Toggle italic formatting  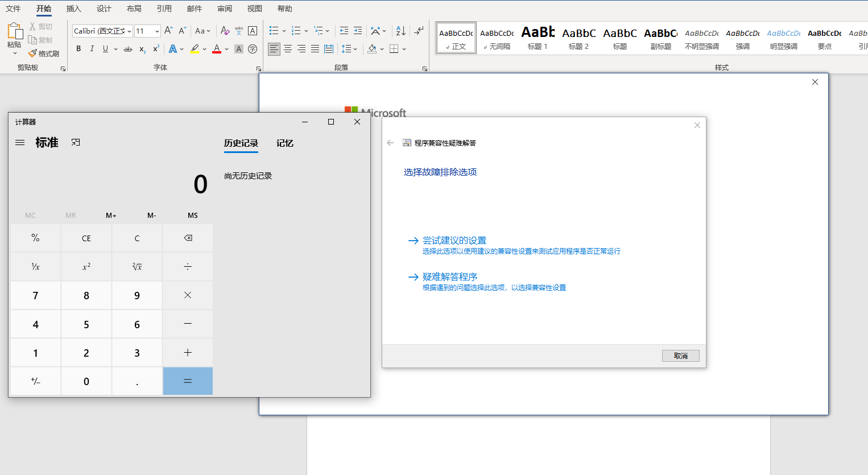point(92,49)
